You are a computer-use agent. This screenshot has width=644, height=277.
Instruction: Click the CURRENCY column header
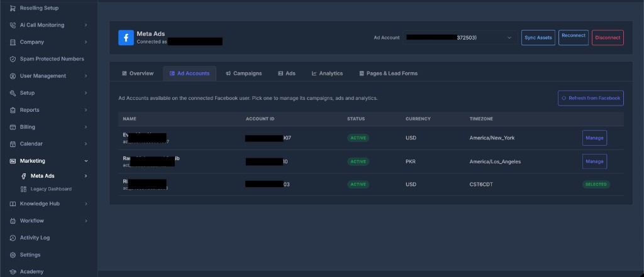[x=418, y=119]
